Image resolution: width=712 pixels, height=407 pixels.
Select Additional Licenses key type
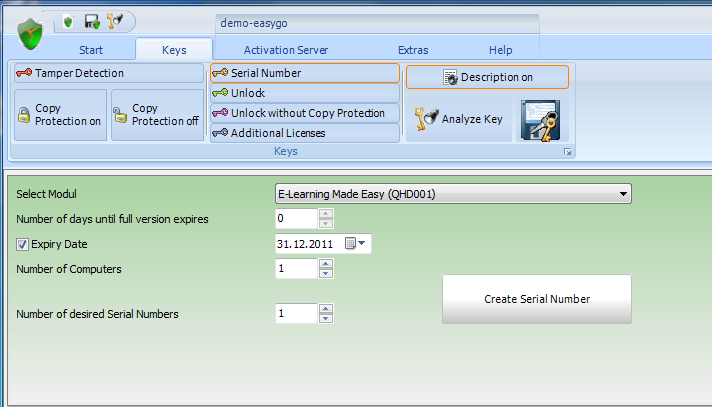coord(305,133)
